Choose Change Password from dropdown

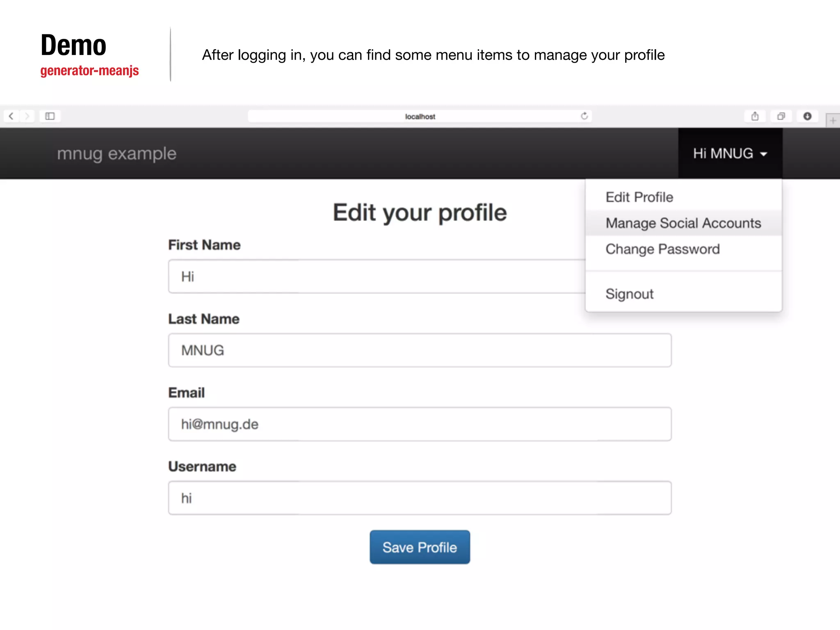[x=662, y=249]
